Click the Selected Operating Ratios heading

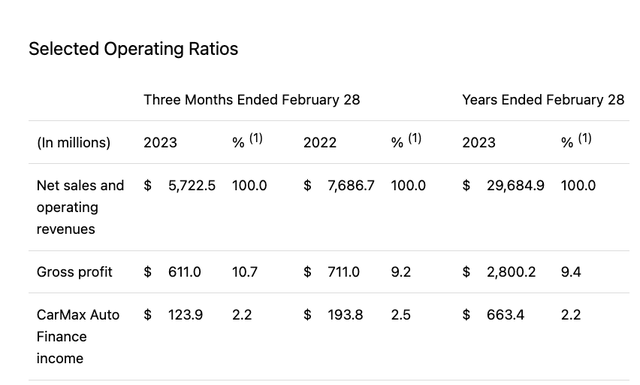tap(133, 49)
